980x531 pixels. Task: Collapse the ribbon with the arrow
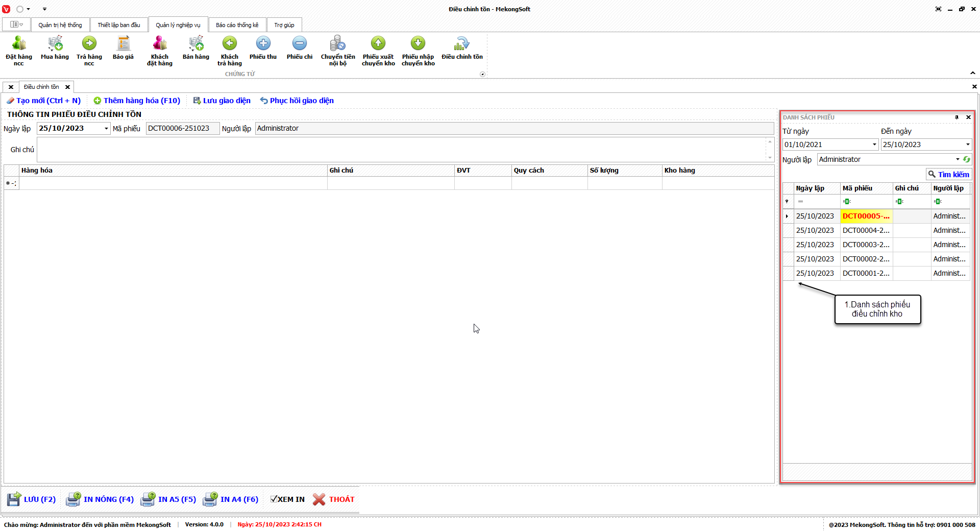click(973, 73)
